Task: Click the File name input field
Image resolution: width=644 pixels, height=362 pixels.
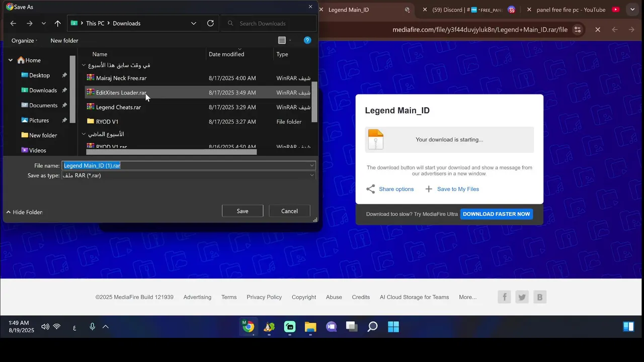Action: point(185,165)
